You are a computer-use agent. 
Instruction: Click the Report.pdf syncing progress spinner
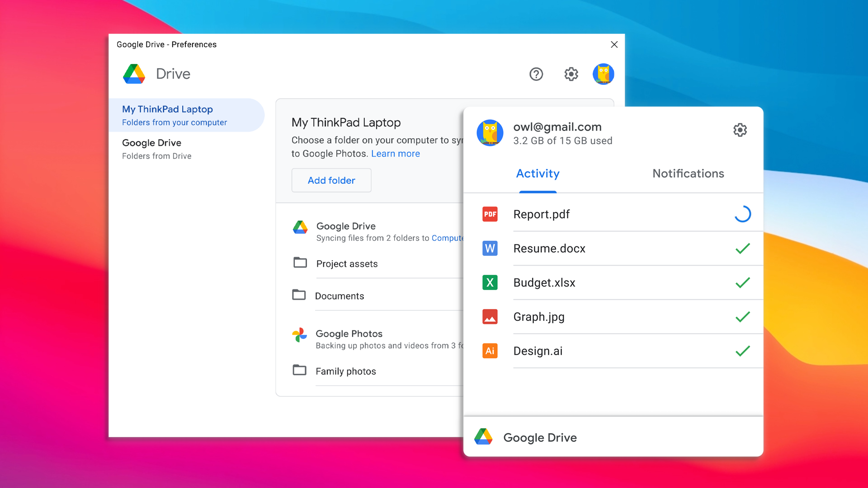tap(742, 214)
